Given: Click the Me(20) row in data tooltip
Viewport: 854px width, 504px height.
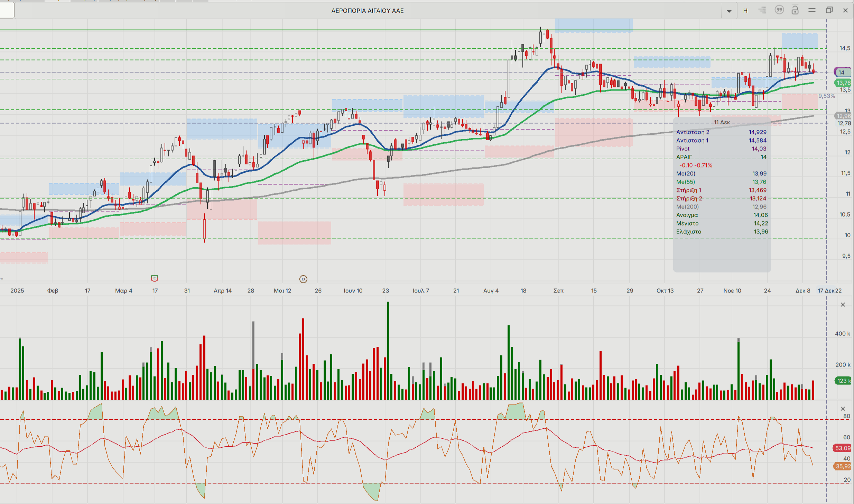Looking at the screenshot, I should [721, 174].
